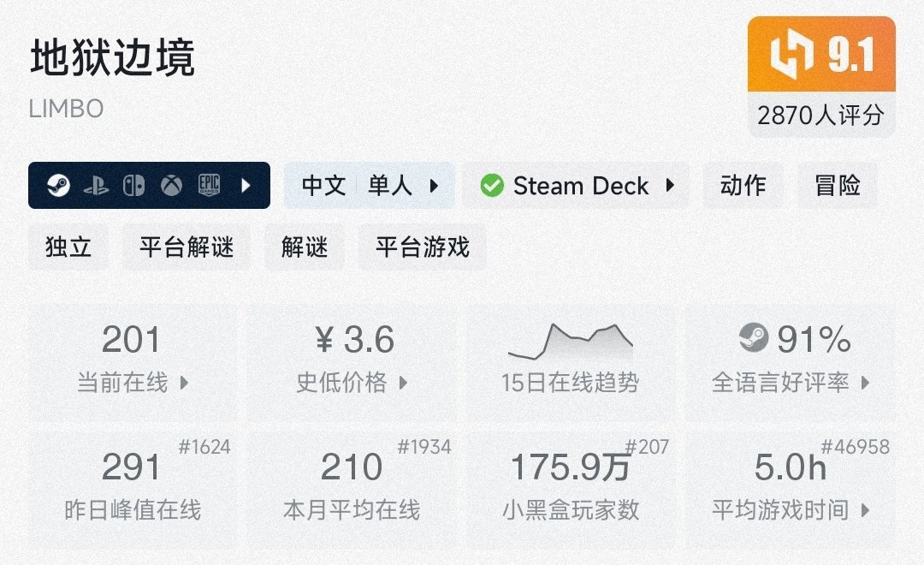
Task: Click the Epic Games platform icon
Action: point(210,186)
